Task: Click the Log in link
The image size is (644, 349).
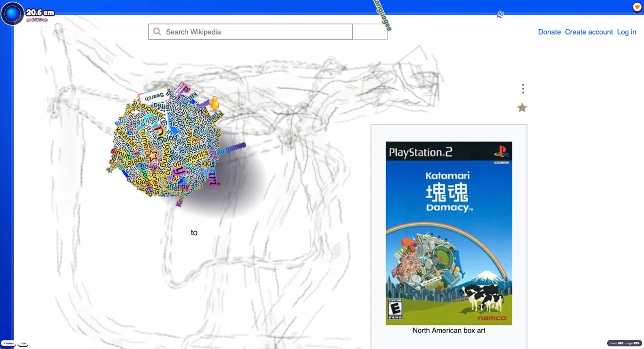Action: 627,32
